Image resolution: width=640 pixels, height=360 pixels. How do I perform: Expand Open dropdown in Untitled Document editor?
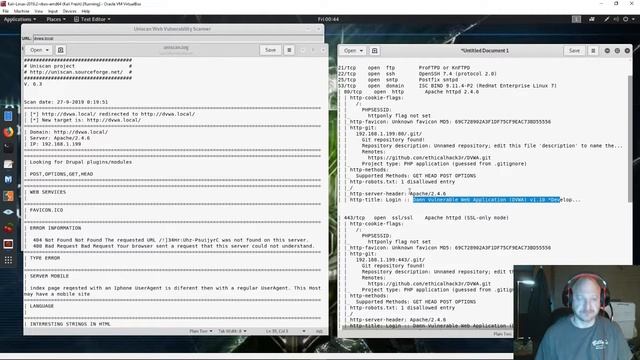point(353,51)
